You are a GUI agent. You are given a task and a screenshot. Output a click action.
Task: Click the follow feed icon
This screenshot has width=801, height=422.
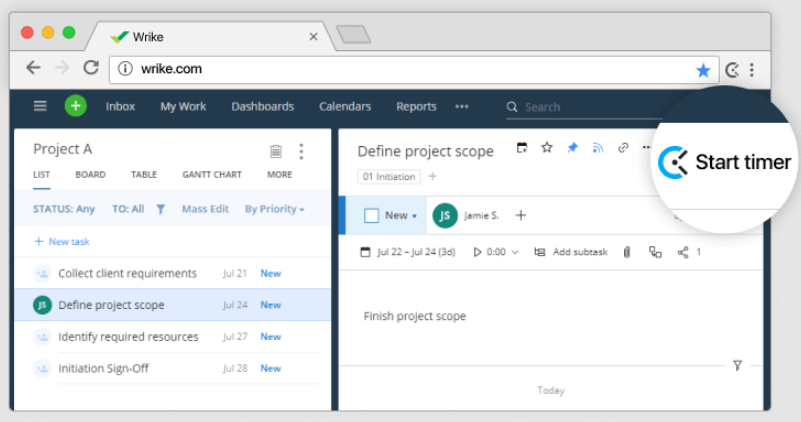(x=598, y=148)
